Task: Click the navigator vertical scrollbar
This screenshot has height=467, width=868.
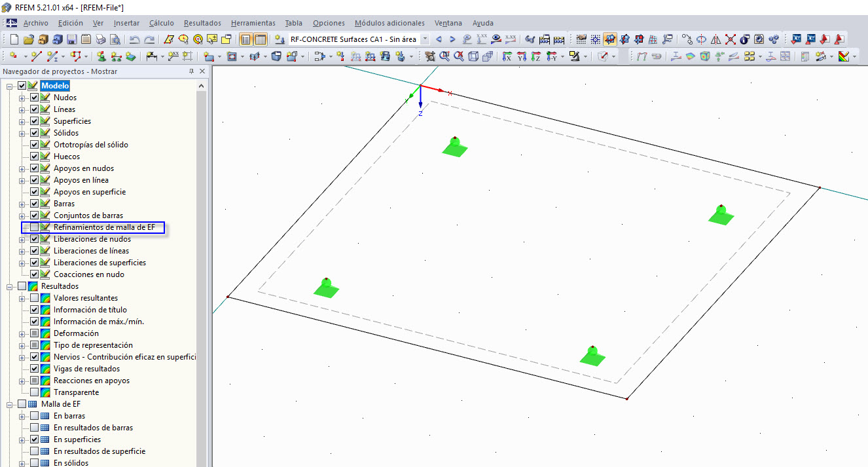Action: click(x=201, y=273)
